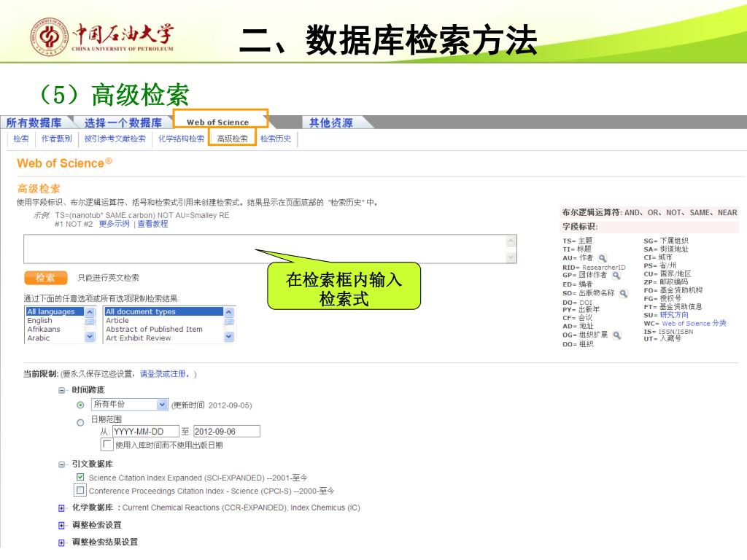
Task: Expand the 化学数据库 section
Action: pyautogui.click(x=61, y=508)
